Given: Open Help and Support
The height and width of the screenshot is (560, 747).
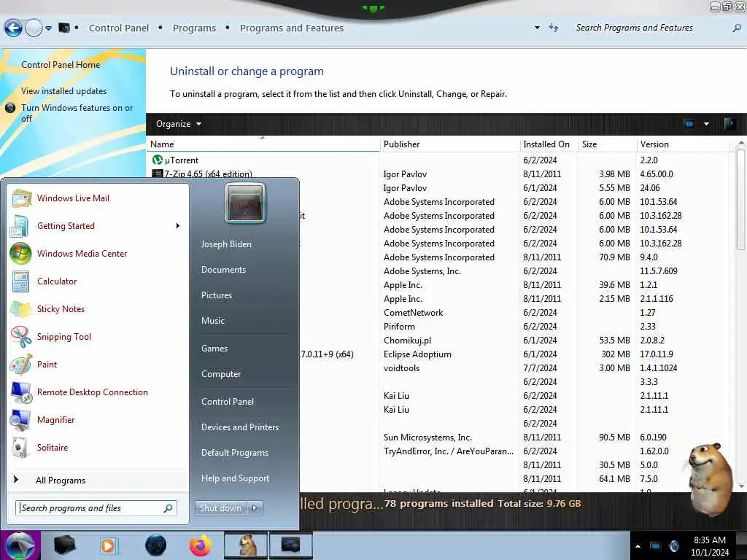Looking at the screenshot, I should [235, 478].
